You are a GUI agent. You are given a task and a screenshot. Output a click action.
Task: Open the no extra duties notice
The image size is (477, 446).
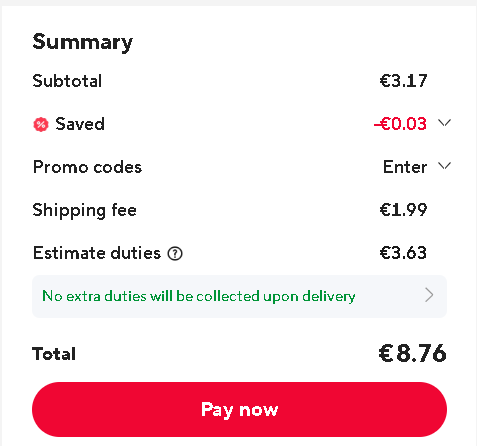(239, 296)
